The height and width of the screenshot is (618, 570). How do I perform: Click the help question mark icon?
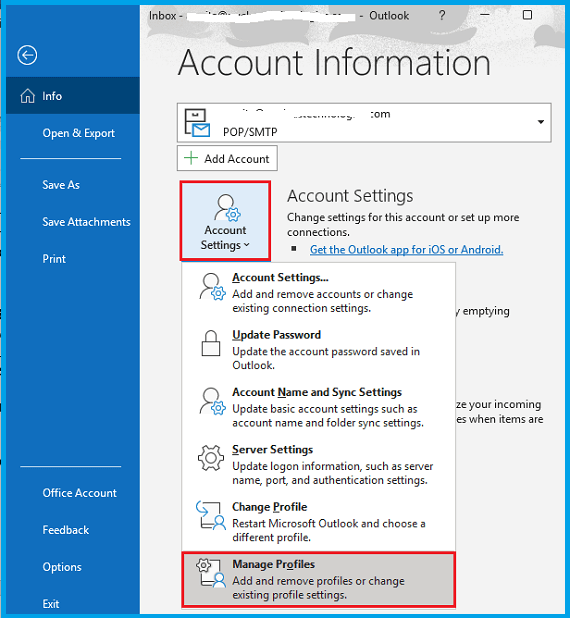coord(442,15)
